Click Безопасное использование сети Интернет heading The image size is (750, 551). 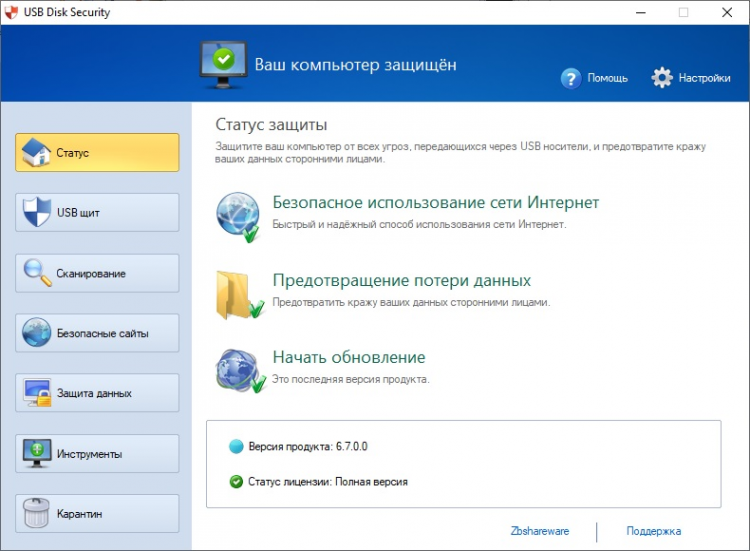point(436,202)
